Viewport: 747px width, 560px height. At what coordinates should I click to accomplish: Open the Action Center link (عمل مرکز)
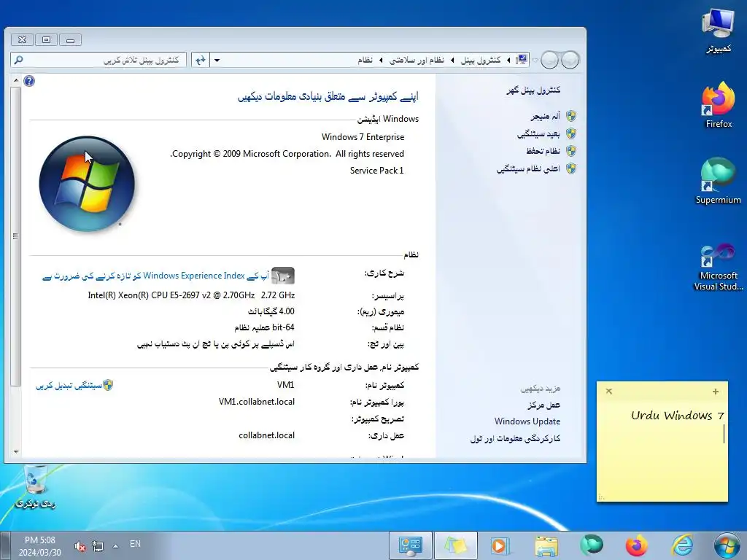[543, 405]
